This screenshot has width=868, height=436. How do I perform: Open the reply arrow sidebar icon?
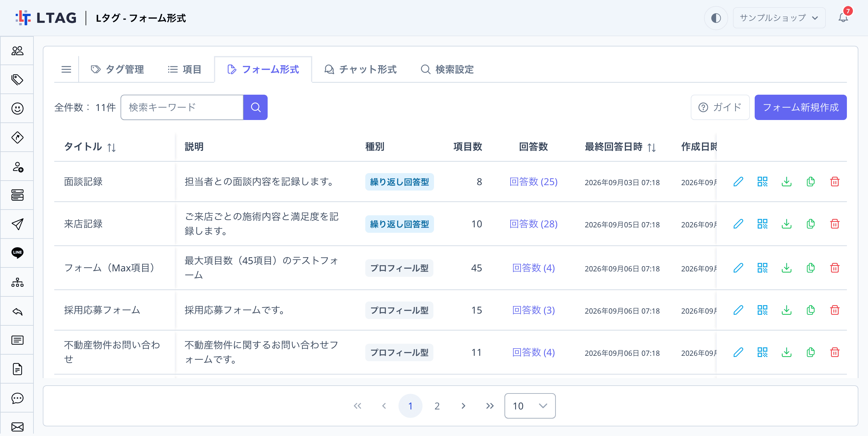pyautogui.click(x=17, y=311)
